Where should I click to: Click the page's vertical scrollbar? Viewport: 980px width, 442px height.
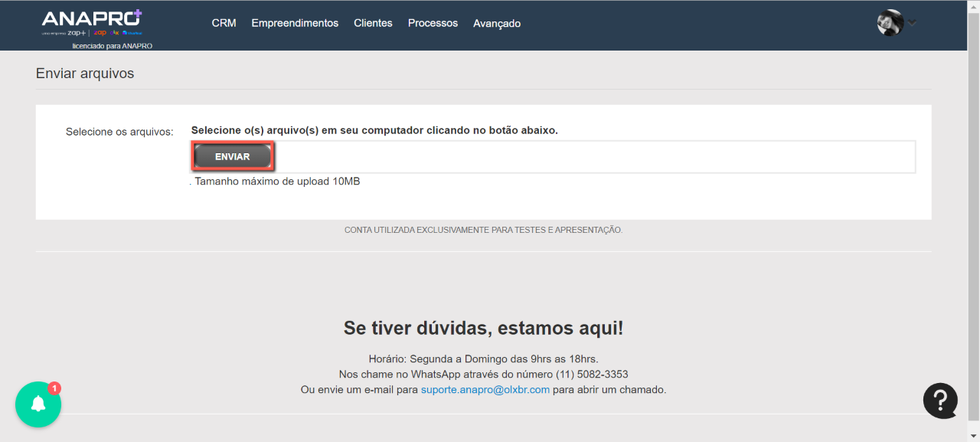(x=973, y=230)
